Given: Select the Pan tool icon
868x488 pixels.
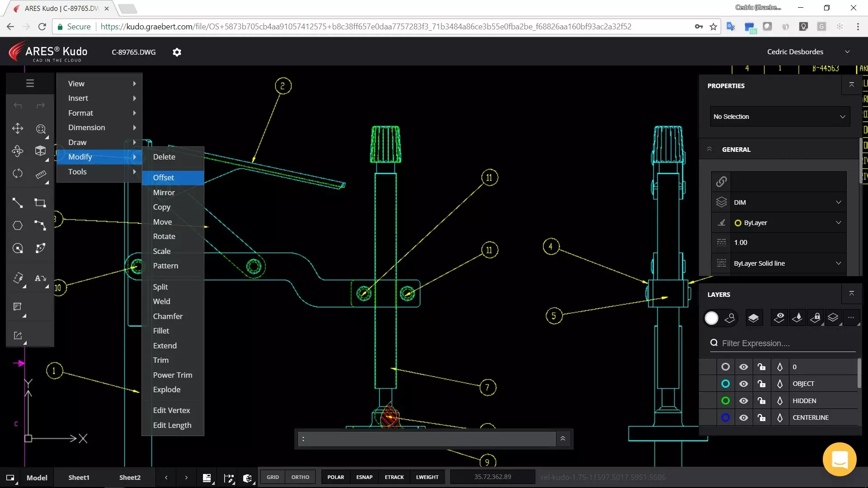Looking at the screenshot, I should [18, 129].
